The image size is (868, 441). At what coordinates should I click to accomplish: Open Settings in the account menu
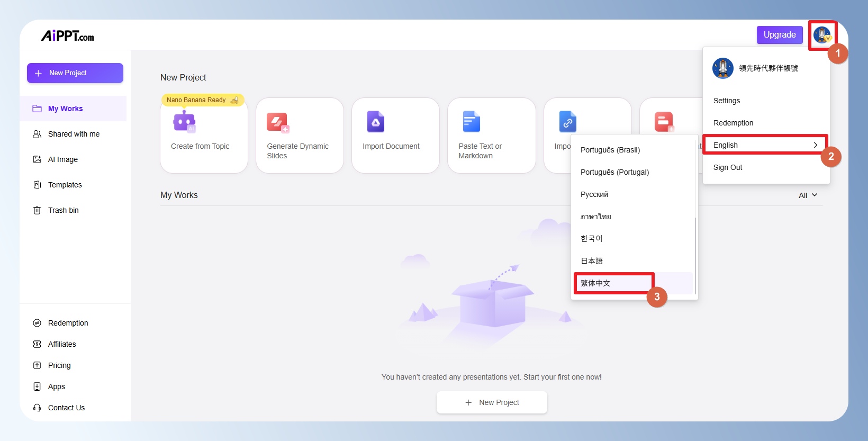[x=727, y=101]
